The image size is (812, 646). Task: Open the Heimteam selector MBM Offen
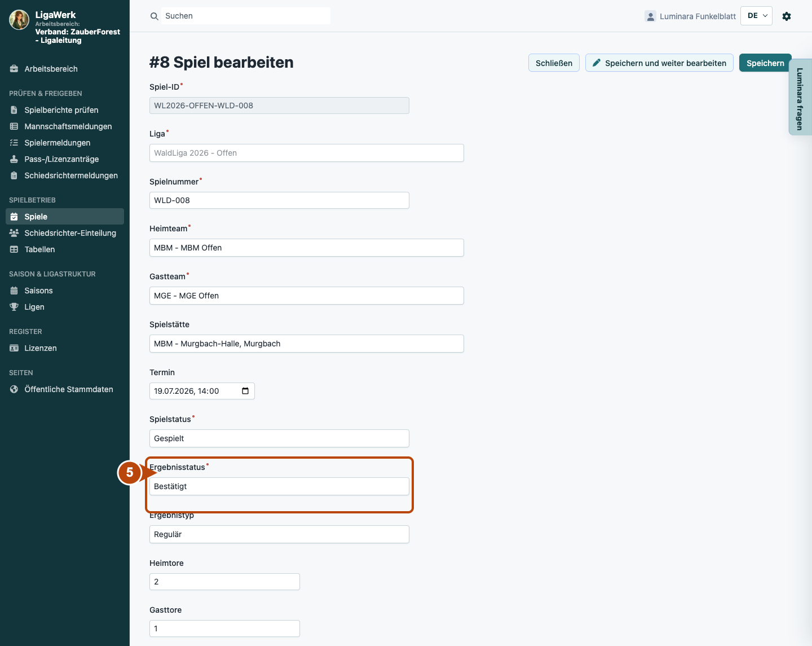(x=307, y=248)
